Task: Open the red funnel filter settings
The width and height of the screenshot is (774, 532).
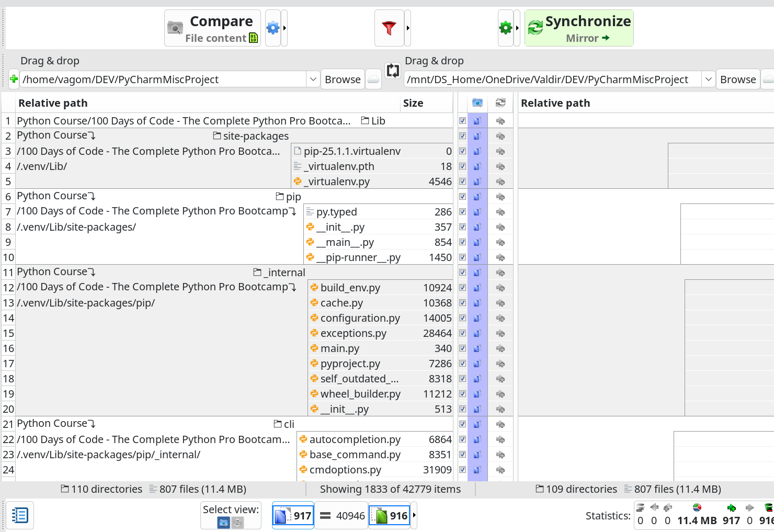Action: 389,28
